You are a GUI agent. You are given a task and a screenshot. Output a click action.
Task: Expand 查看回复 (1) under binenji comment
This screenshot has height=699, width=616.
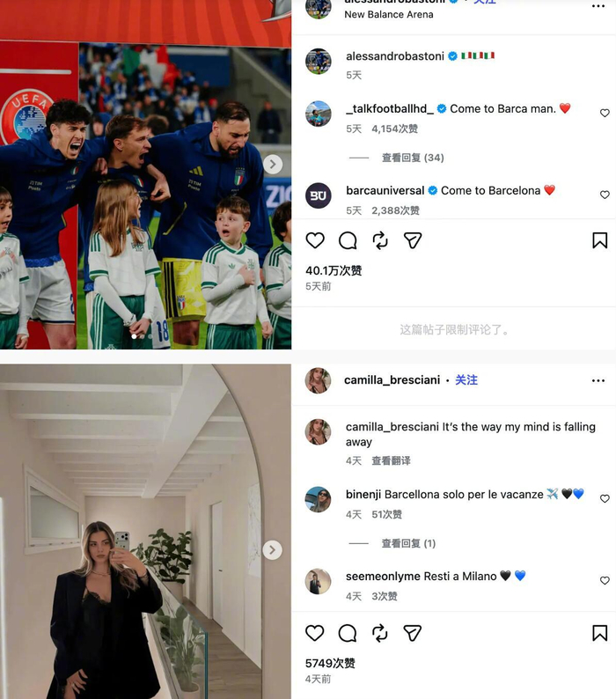click(x=408, y=543)
